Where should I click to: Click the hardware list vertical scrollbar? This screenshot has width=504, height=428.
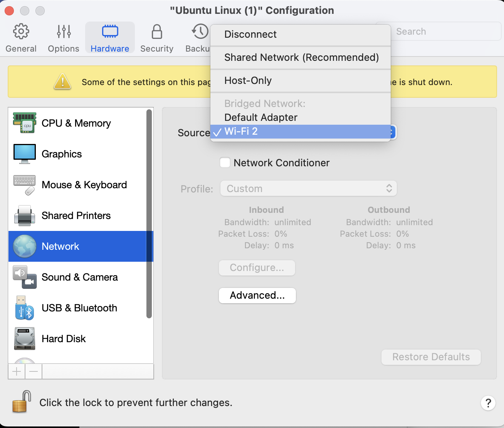(x=149, y=214)
